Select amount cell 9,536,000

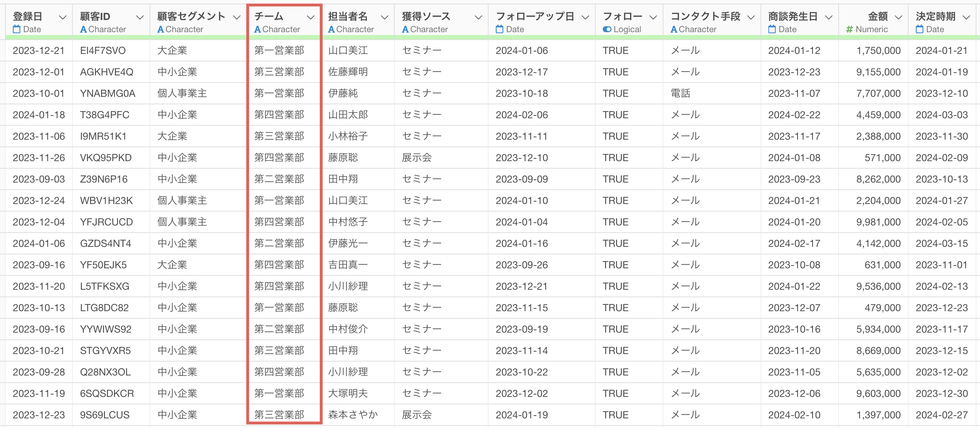[x=878, y=287]
